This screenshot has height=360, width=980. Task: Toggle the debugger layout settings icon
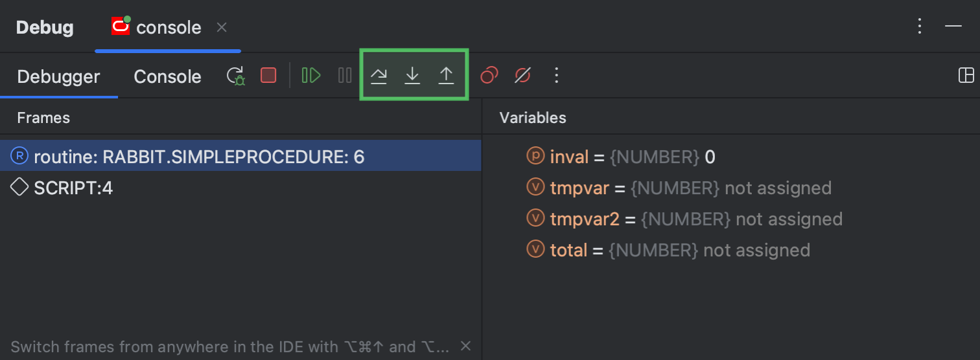click(x=966, y=76)
